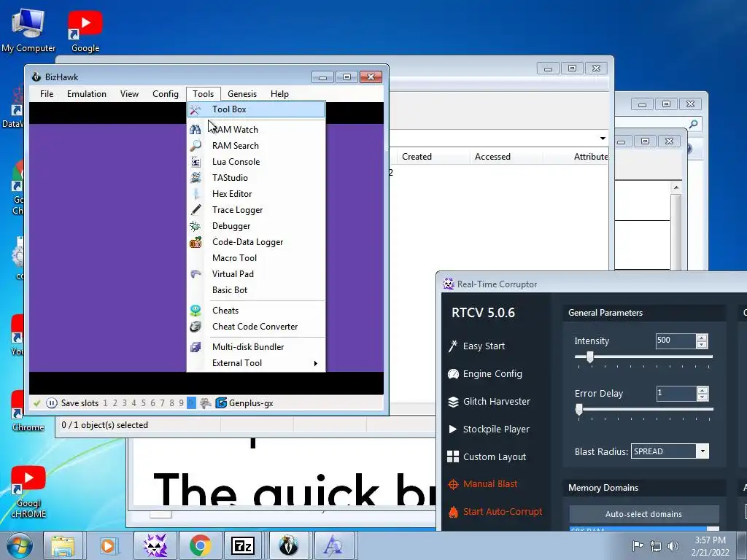
Task: Click the green checkmark status icon
Action: pos(36,402)
